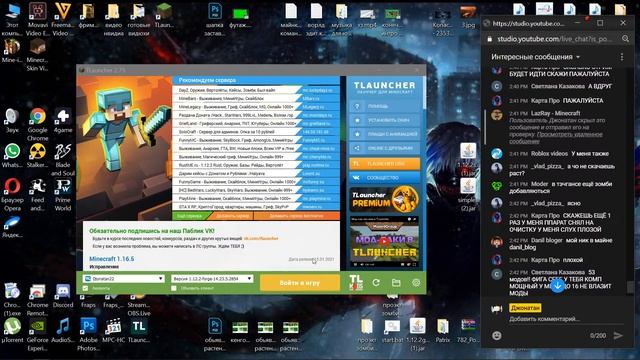The width and height of the screenshot is (640, 360).
Task: Select the DayZ server row in list
Action: point(256,90)
